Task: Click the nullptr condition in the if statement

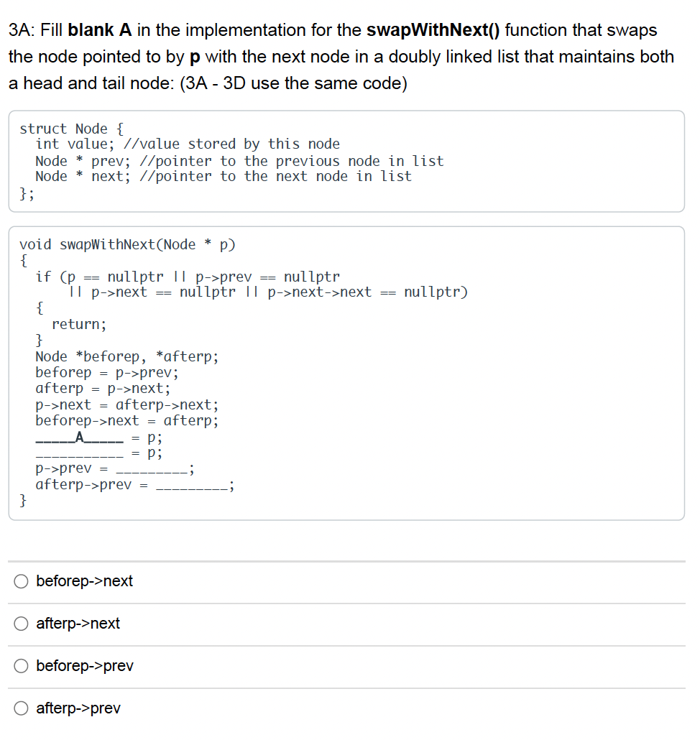Action: pos(144,276)
